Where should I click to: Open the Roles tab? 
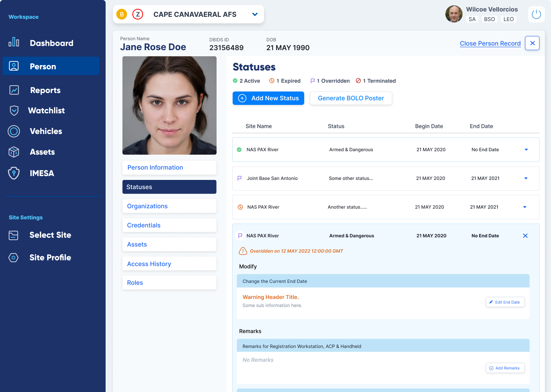click(170, 283)
